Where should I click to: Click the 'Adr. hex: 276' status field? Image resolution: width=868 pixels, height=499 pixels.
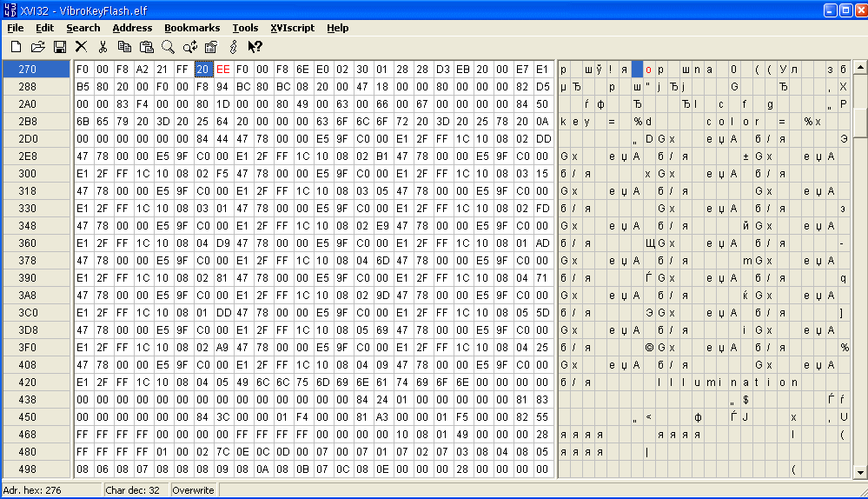tap(52, 490)
